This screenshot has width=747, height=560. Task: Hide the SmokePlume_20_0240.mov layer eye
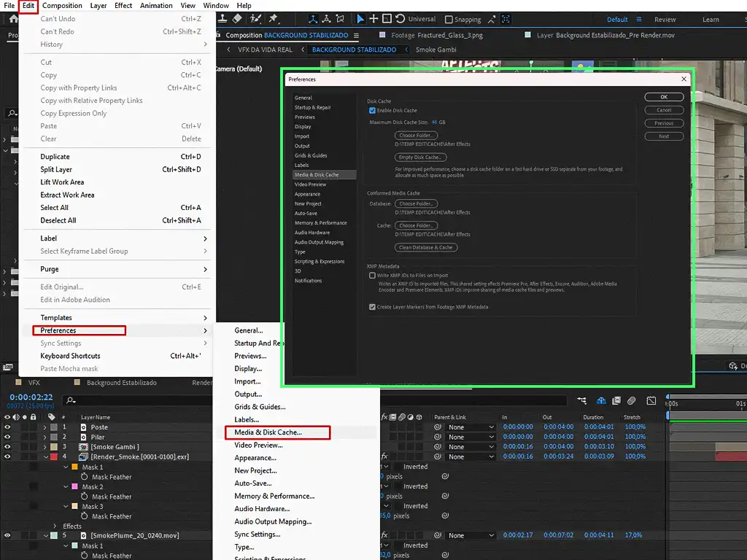[x=7, y=535]
